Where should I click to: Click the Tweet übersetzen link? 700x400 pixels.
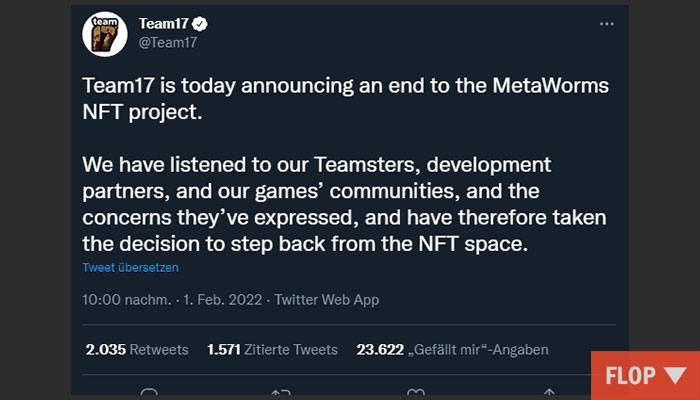[x=130, y=268]
